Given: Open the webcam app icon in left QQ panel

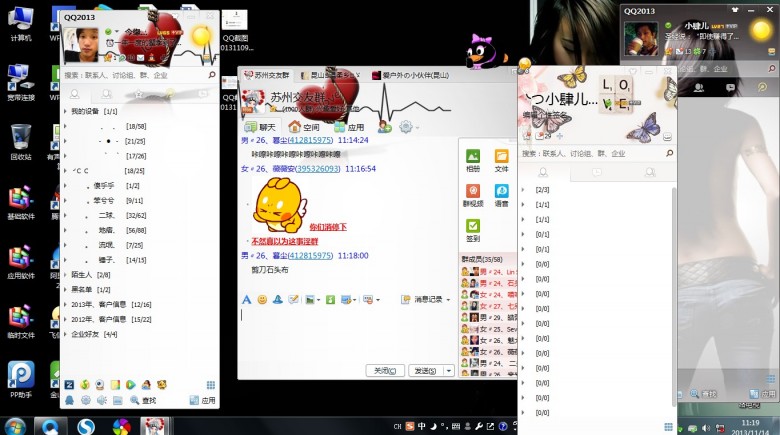Looking at the screenshot, I should point(100,384).
